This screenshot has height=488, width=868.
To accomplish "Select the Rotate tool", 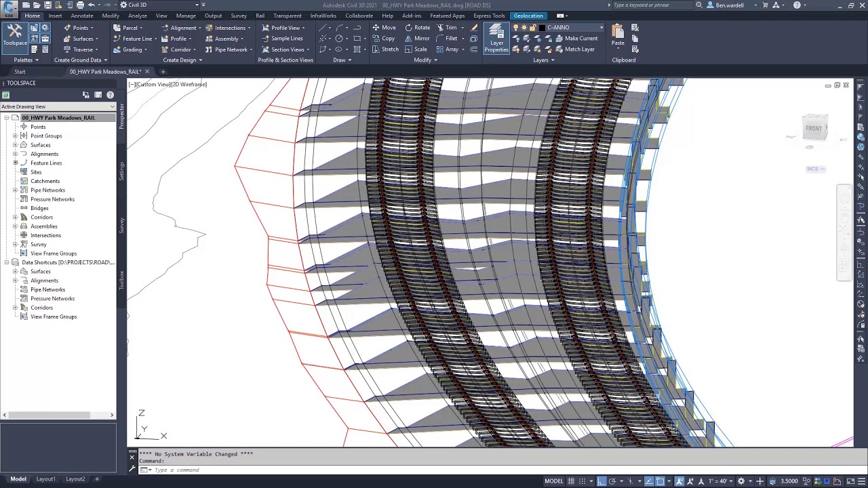I will pos(417,28).
